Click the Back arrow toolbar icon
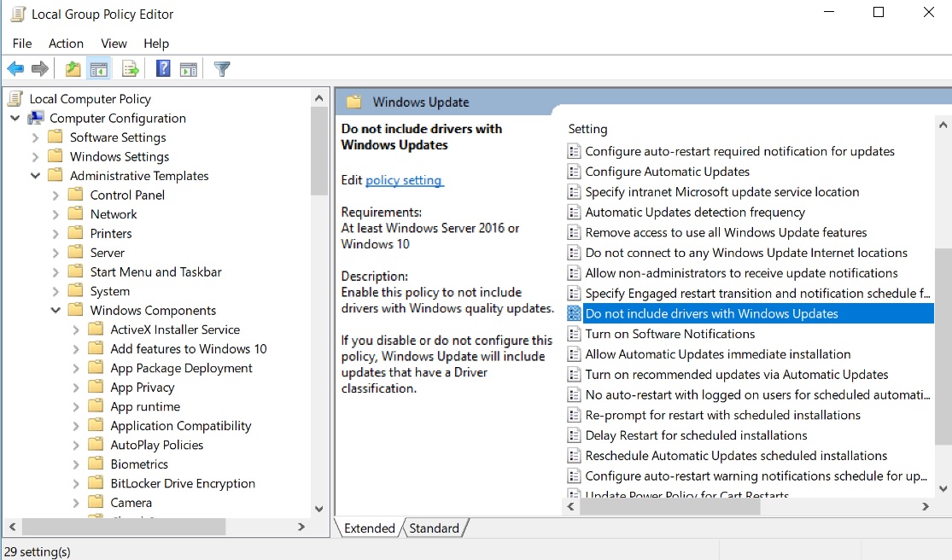Screen dimensions: 952x560 [15, 69]
